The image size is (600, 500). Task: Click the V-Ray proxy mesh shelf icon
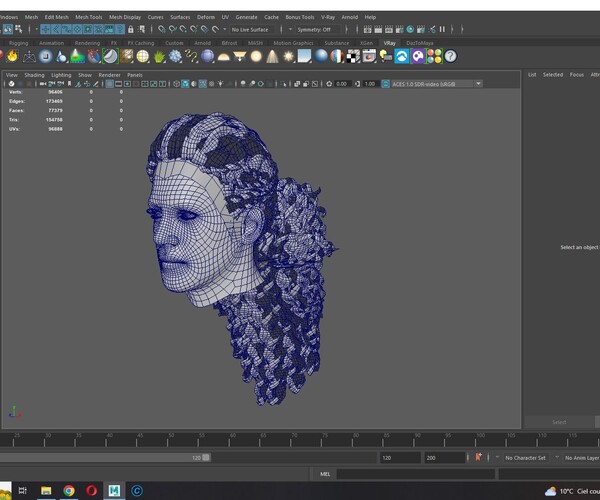[29, 57]
